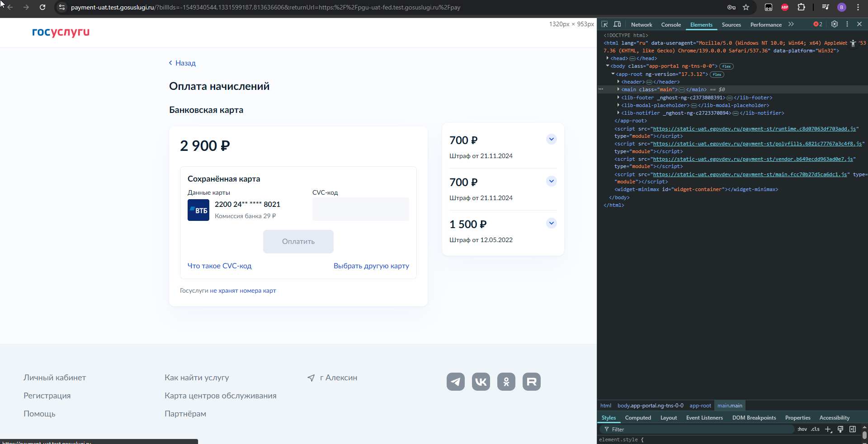This screenshot has height=444, width=868.
Task: Click Выбрать другую карту link
Action: [x=371, y=266]
